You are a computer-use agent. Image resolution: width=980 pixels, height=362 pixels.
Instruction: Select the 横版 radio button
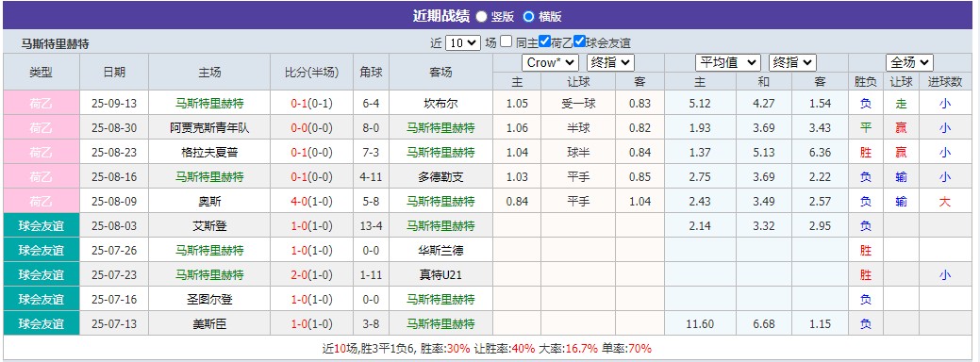click(x=529, y=17)
